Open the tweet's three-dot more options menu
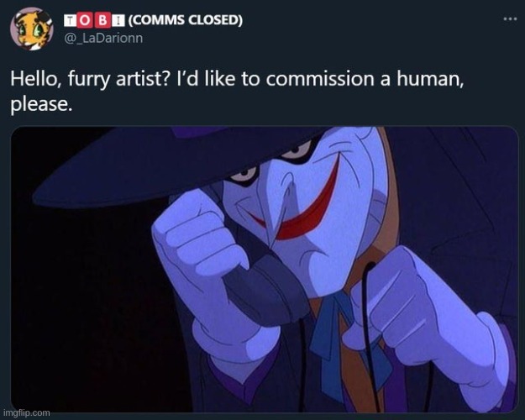 tap(510, 19)
